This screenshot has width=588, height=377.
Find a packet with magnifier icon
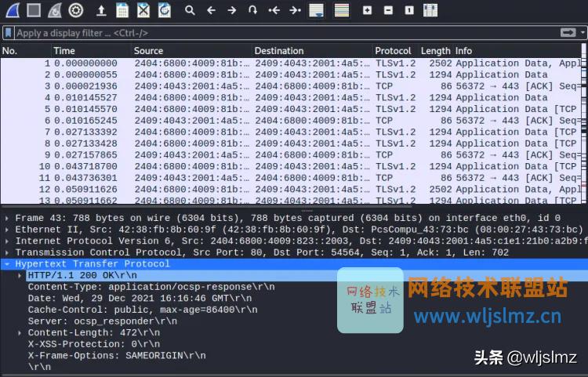coord(190,10)
